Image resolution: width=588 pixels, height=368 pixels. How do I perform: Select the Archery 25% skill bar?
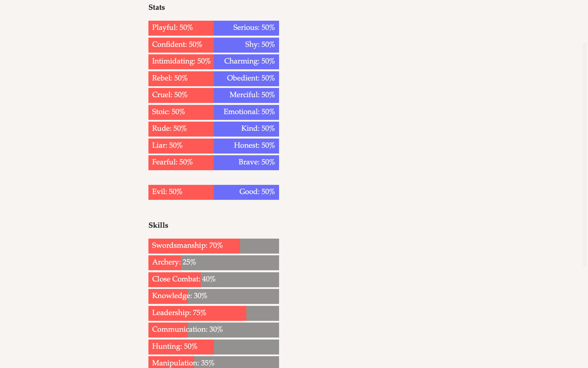(x=214, y=263)
